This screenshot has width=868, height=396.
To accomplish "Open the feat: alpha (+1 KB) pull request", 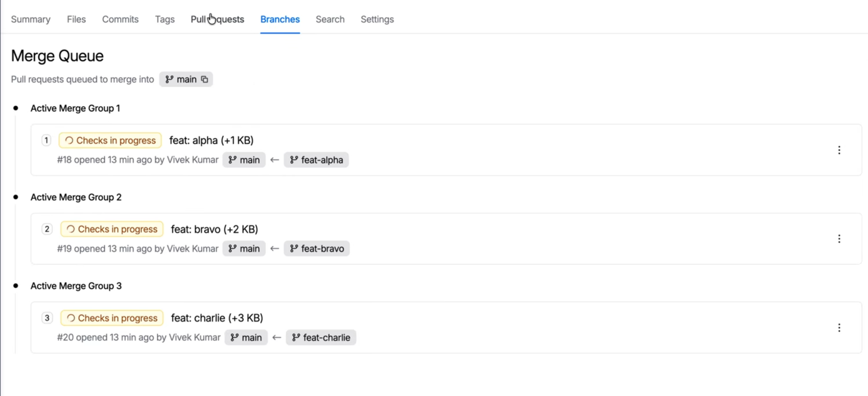I will click(211, 140).
